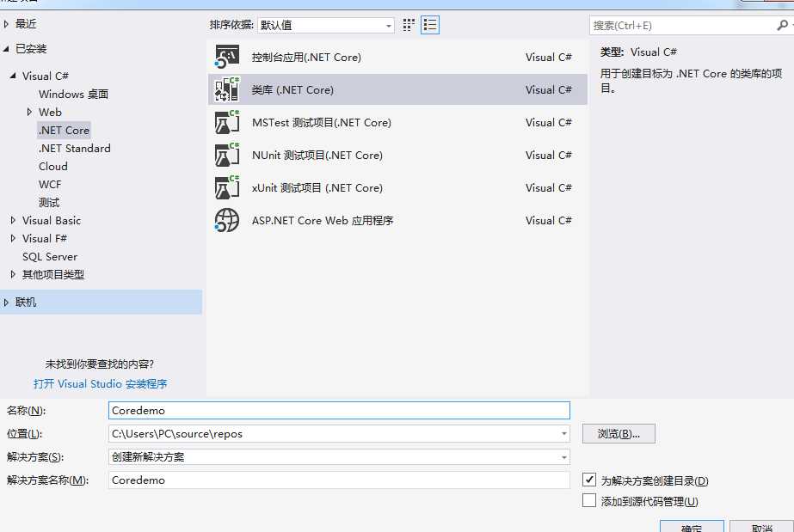This screenshot has width=794, height=532.
Task: Click NUnit 测试项目(.NET Core) label
Action: (x=317, y=156)
